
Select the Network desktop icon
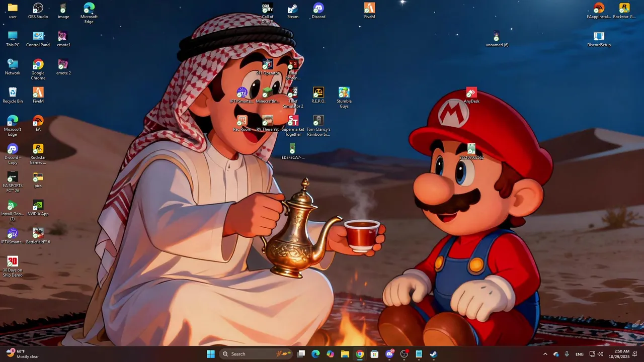pyautogui.click(x=13, y=67)
